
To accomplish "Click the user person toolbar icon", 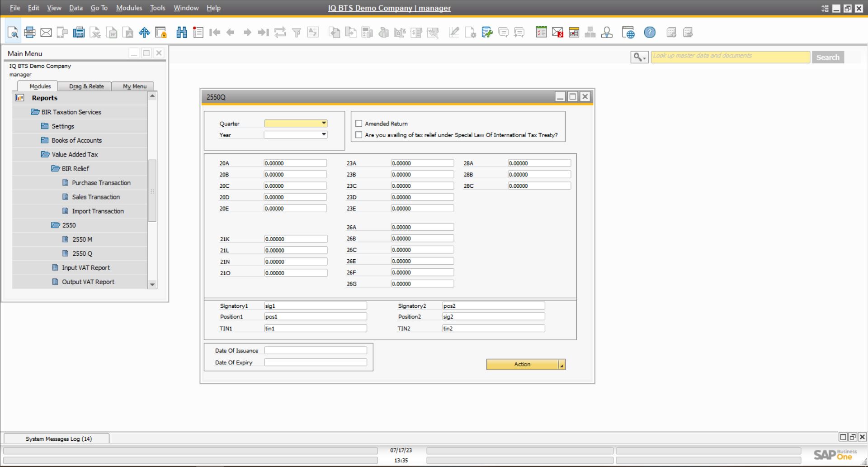I will pos(607,33).
